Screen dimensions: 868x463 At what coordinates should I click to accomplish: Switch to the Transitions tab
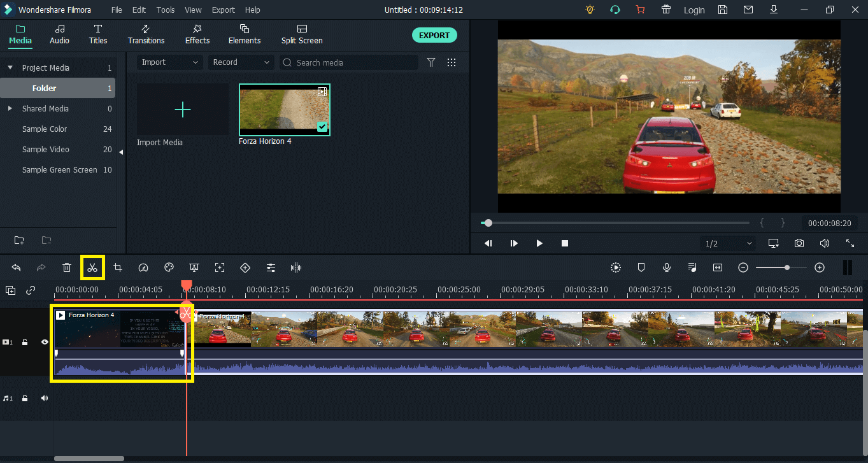click(146, 34)
